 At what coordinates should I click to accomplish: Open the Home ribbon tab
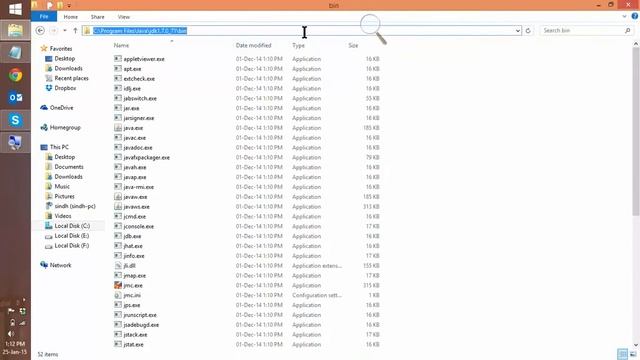point(71,17)
